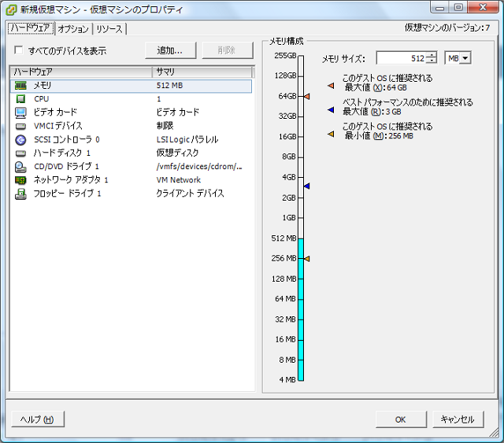Click the delete (削除) button
Image resolution: width=504 pixels, height=443 pixels.
[228, 50]
